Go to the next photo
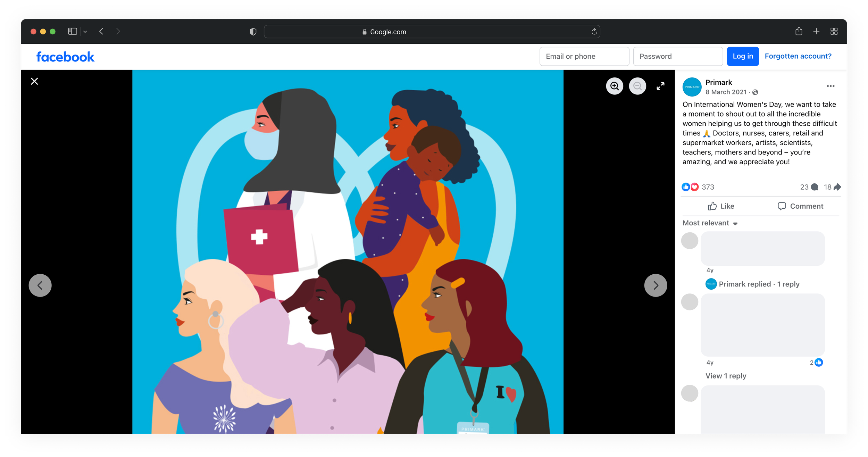The width and height of the screenshot is (868, 457). 655,285
